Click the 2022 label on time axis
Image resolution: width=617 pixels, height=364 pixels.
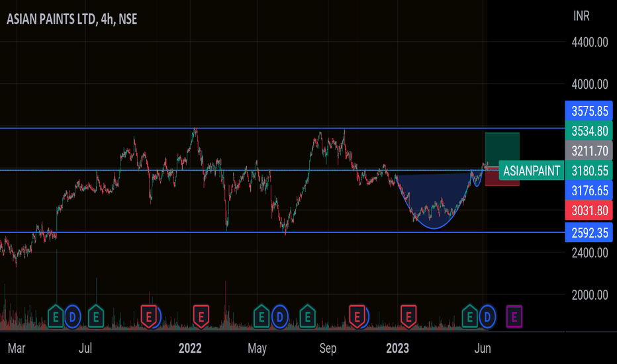190,348
